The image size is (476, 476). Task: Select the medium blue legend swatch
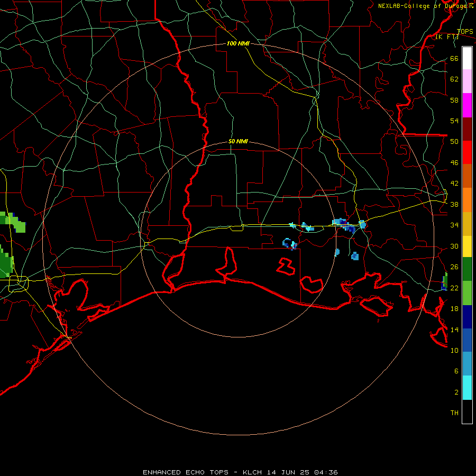[467, 340]
